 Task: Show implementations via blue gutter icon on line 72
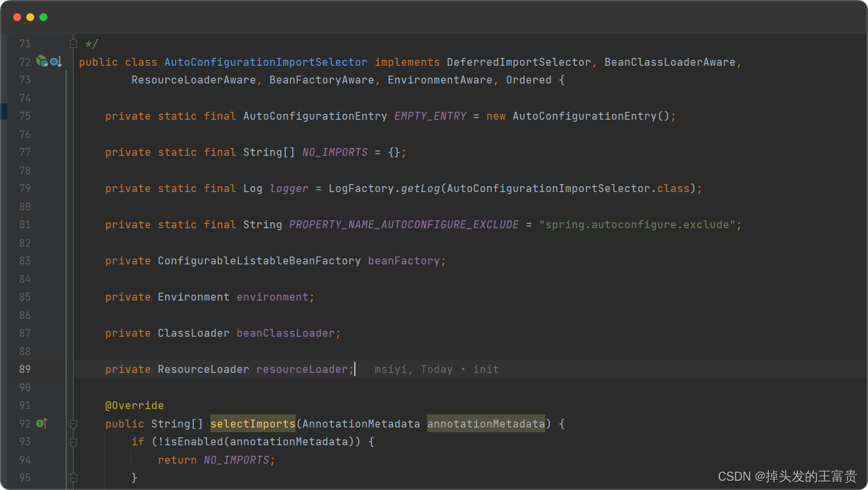pos(55,62)
